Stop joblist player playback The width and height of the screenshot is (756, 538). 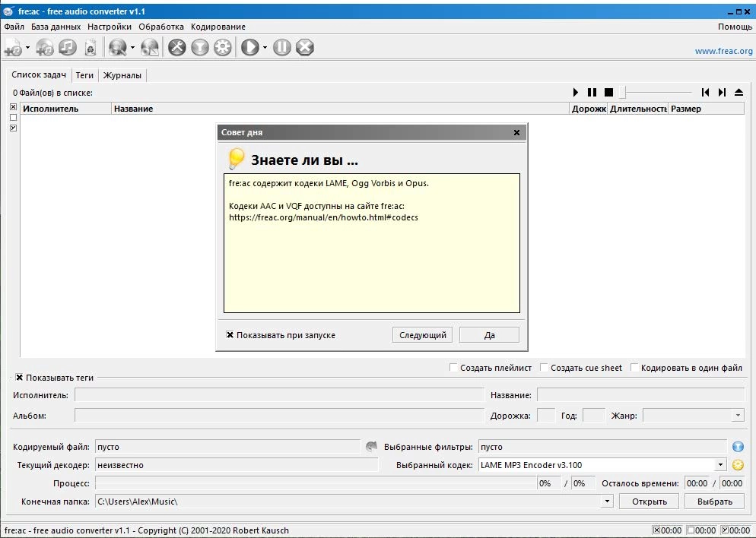pos(608,92)
